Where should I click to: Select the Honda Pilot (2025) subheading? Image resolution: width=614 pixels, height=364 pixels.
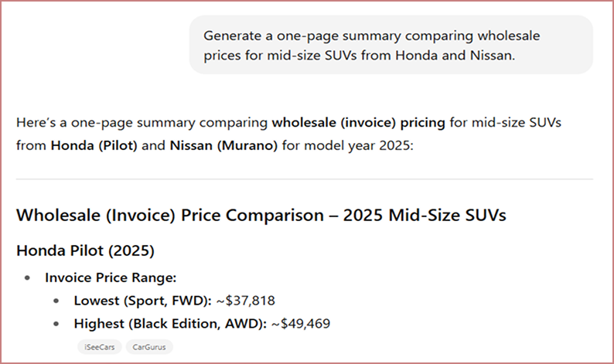click(86, 252)
